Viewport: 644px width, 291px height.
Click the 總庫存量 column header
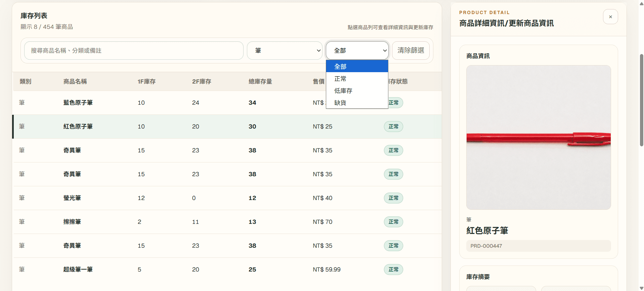click(260, 82)
